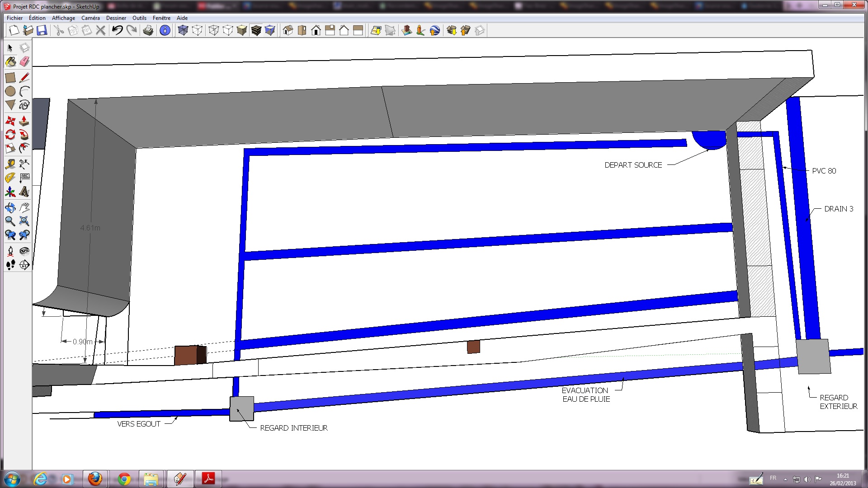Click the Model Info icon
Screen dimensions: 868x488
[165, 30]
